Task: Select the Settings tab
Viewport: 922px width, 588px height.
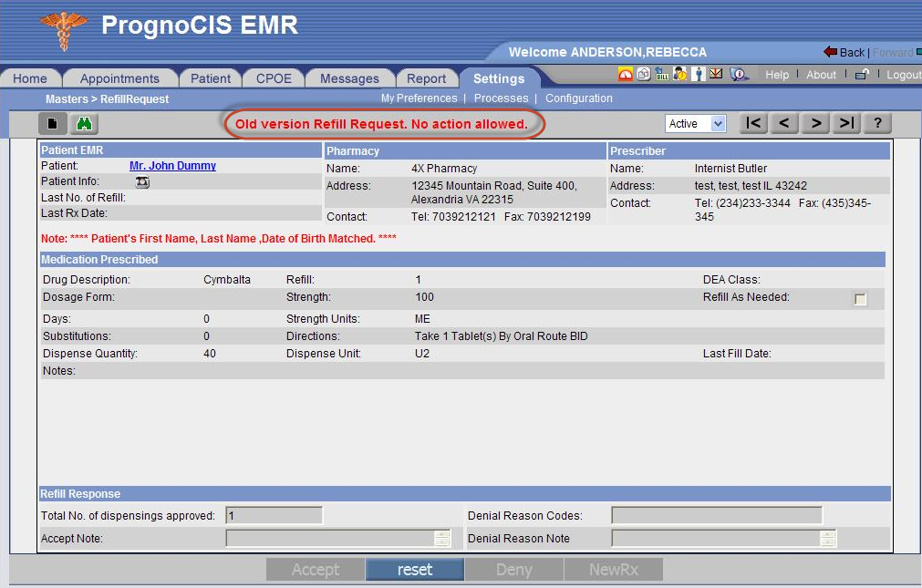Action: pyautogui.click(x=499, y=78)
